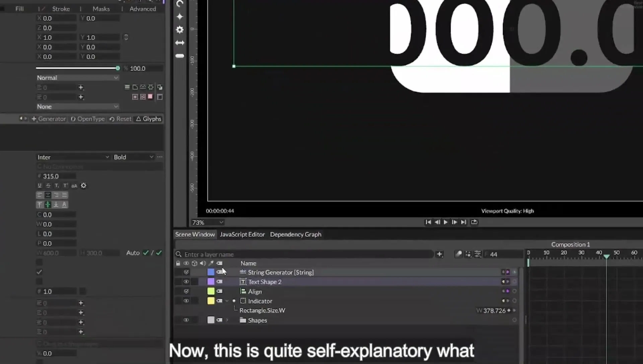Open the Advanced tab
Screen dimensions: 643x364
coord(143,9)
